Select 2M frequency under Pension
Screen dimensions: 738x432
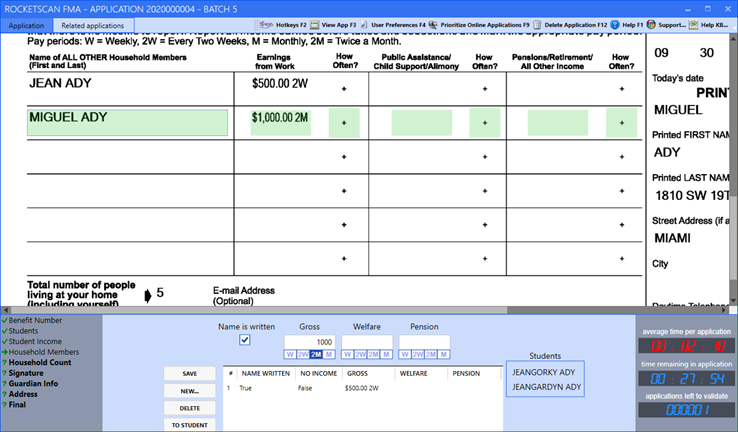pos(431,354)
